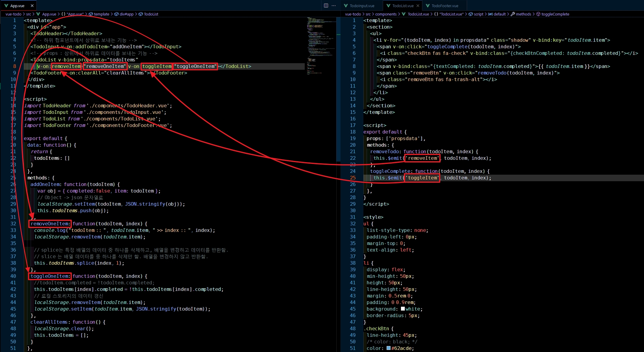Switch to the TodoInput.vue tab
The width and height of the screenshot is (644, 352).
pos(362,6)
